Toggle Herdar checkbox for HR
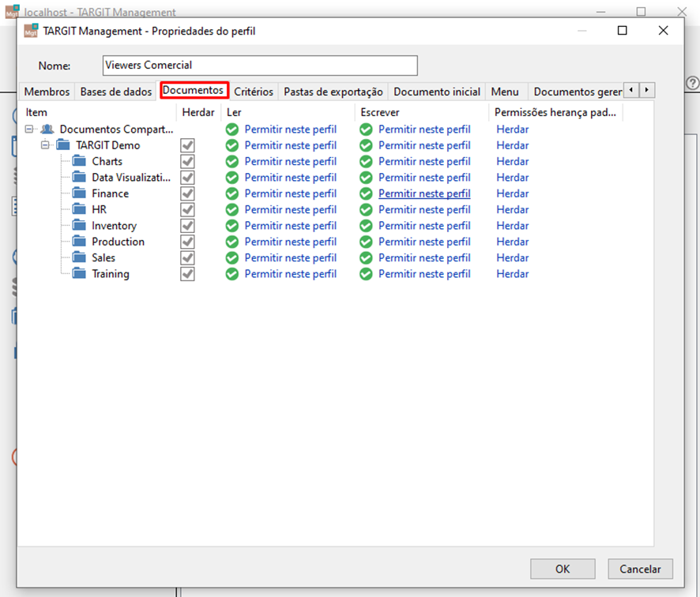Image resolution: width=700 pixels, height=597 pixels. tap(187, 210)
